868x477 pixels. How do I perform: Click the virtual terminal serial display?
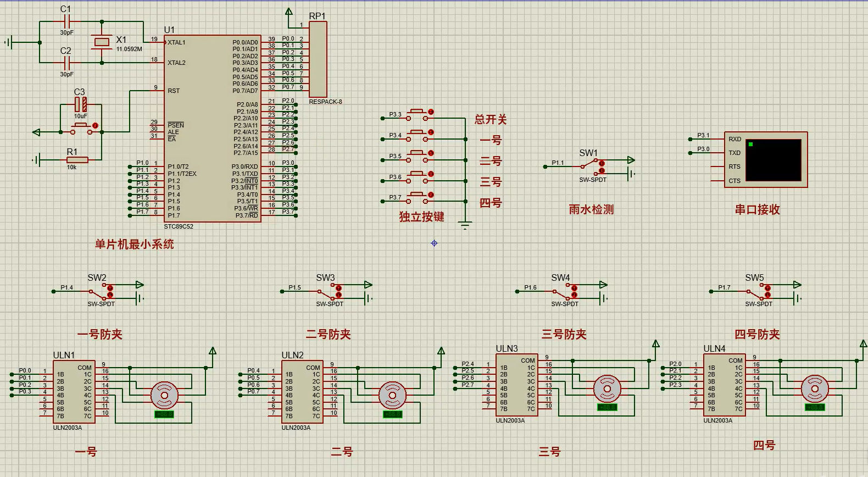pos(772,159)
